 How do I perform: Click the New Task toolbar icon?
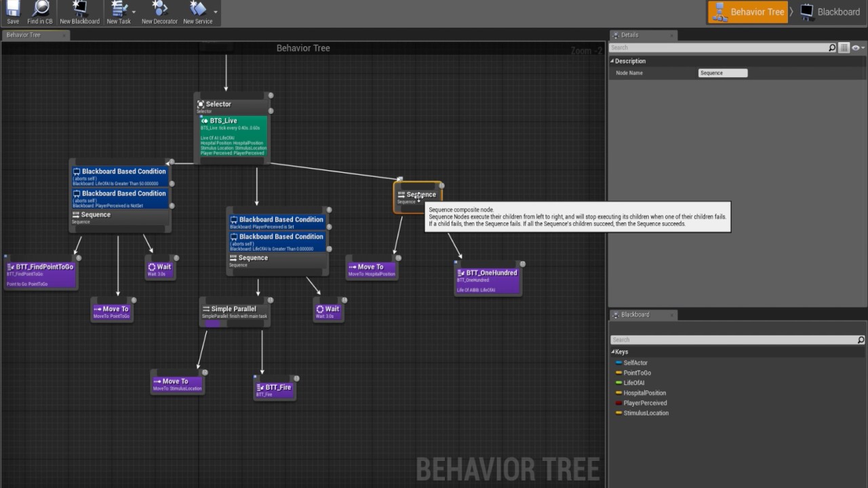[119, 13]
